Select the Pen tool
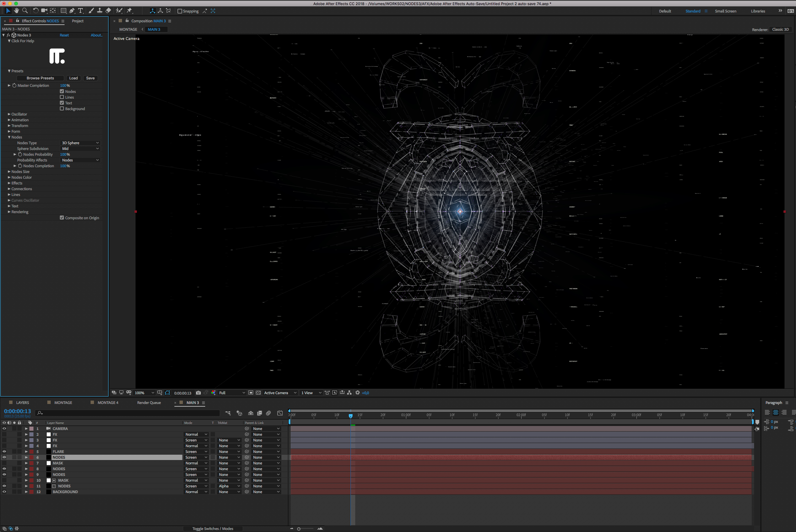 72,11
